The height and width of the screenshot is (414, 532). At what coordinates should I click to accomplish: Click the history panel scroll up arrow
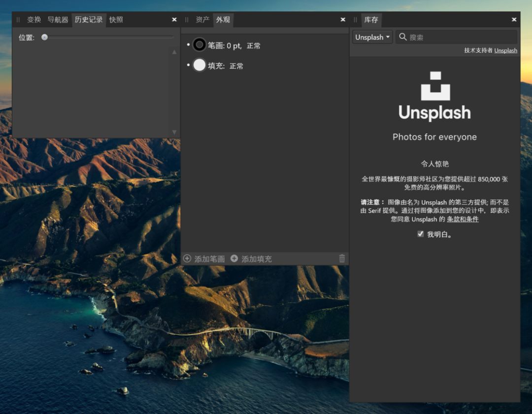pos(174,52)
